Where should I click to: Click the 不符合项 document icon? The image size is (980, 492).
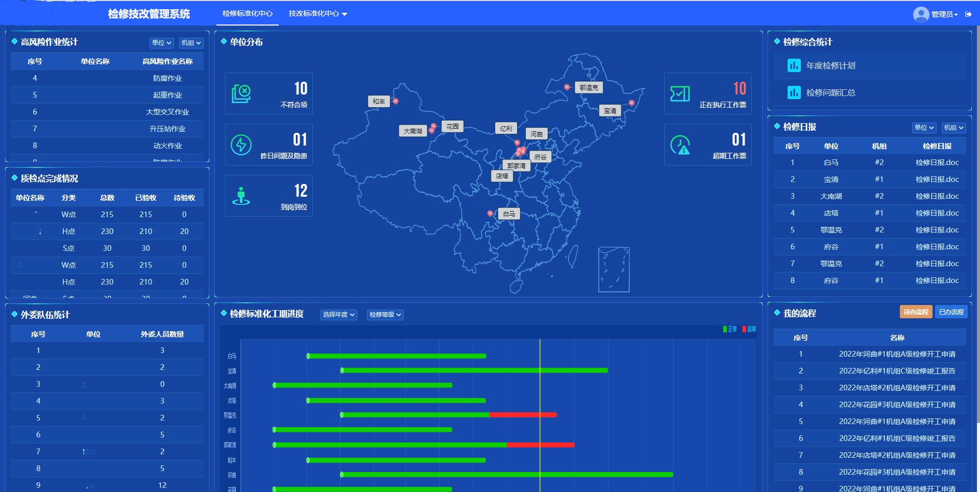[241, 93]
